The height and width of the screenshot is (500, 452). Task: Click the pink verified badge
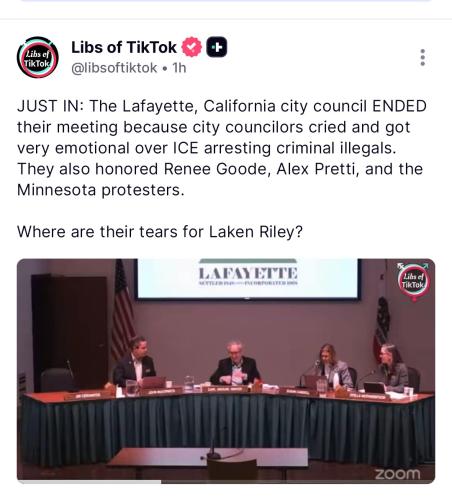(192, 47)
